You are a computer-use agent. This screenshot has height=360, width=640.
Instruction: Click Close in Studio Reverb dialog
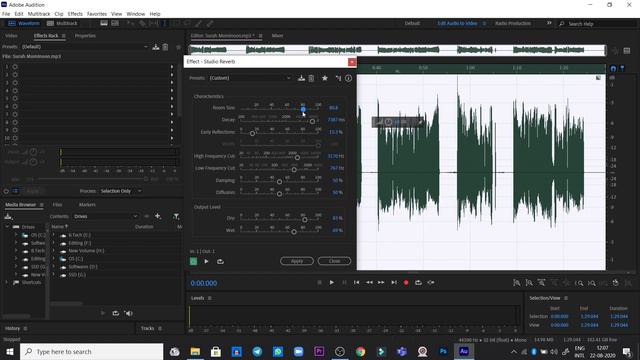[x=334, y=261]
